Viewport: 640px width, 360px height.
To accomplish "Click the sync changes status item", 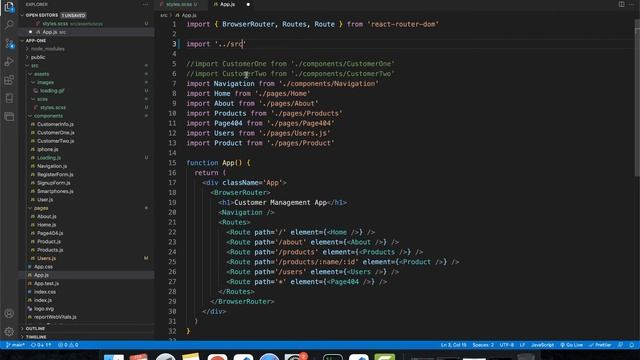I will point(41,345).
